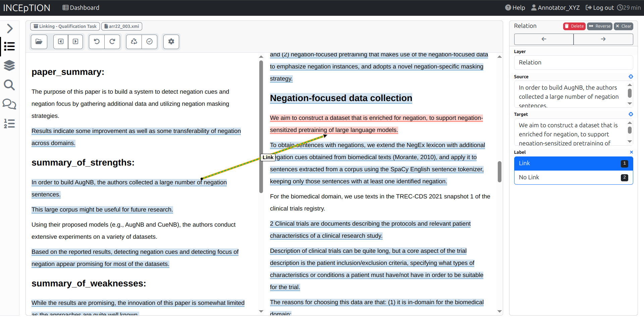Click the right pane scrollbar thumb
The width and height of the screenshot is (644, 322).
pos(499,172)
